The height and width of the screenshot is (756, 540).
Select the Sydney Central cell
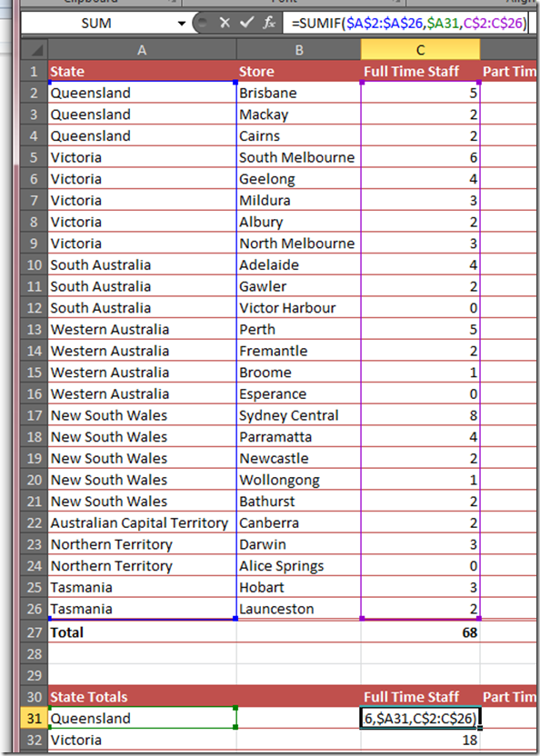[299, 415]
